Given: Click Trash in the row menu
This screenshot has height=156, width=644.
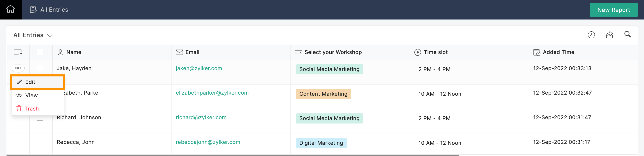Looking at the screenshot, I should [x=32, y=109].
